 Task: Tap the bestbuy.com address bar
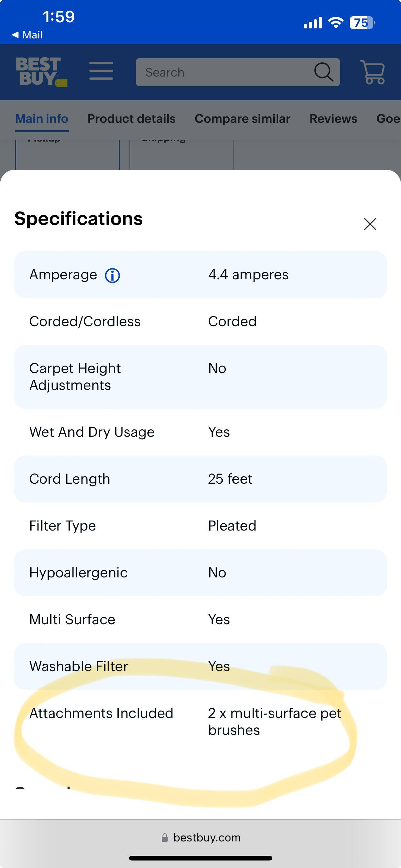pyautogui.click(x=207, y=838)
